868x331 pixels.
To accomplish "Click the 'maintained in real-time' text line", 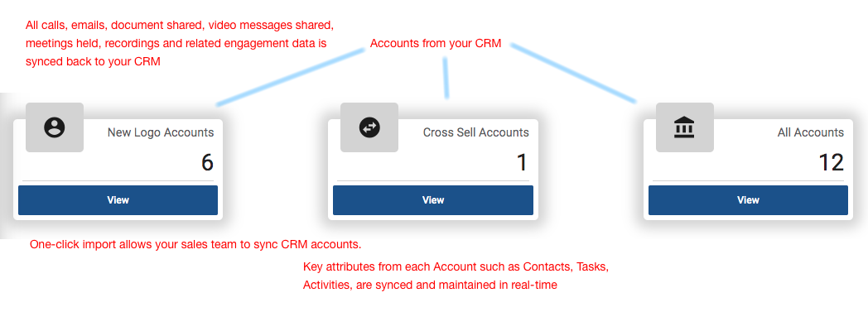I will [x=430, y=285].
